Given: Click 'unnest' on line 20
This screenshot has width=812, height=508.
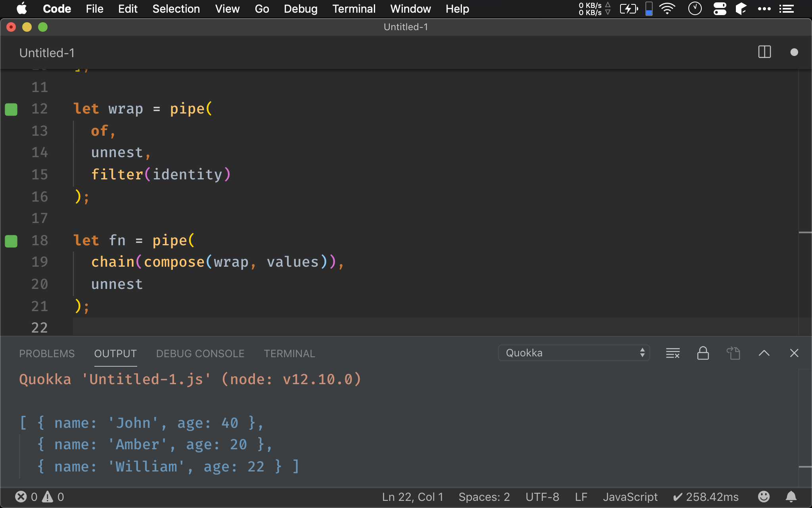Looking at the screenshot, I should 117,284.
